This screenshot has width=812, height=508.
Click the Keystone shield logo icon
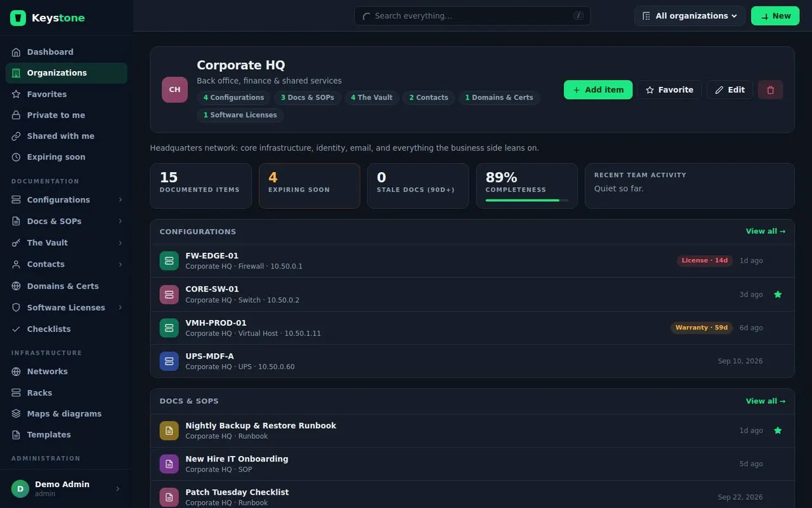tap(18, 18)
